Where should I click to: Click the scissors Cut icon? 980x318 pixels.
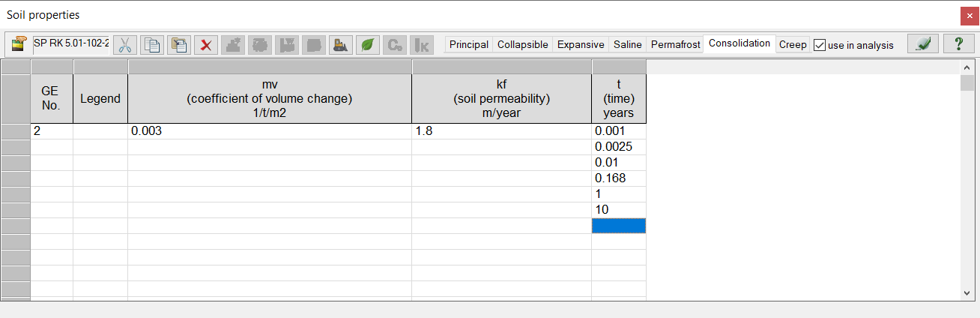(125, 45)
